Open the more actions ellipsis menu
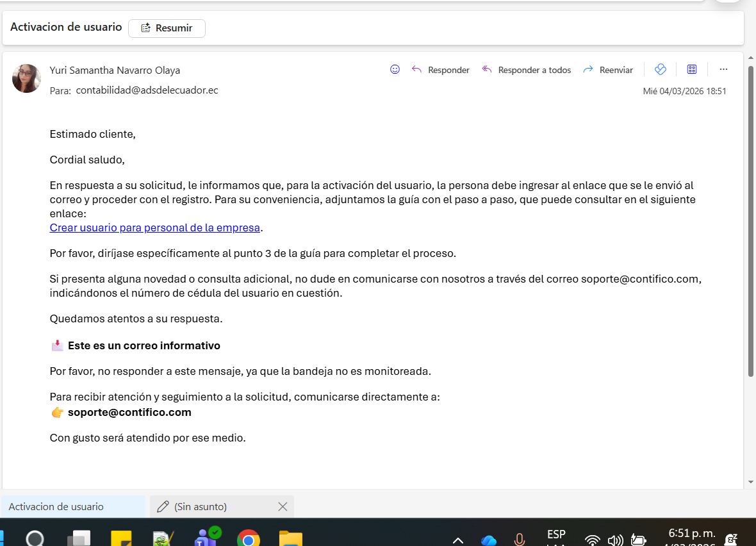Image resolution: width=756 pixels, height=546 pixels. pyautogui.click(x=723, y=69)
